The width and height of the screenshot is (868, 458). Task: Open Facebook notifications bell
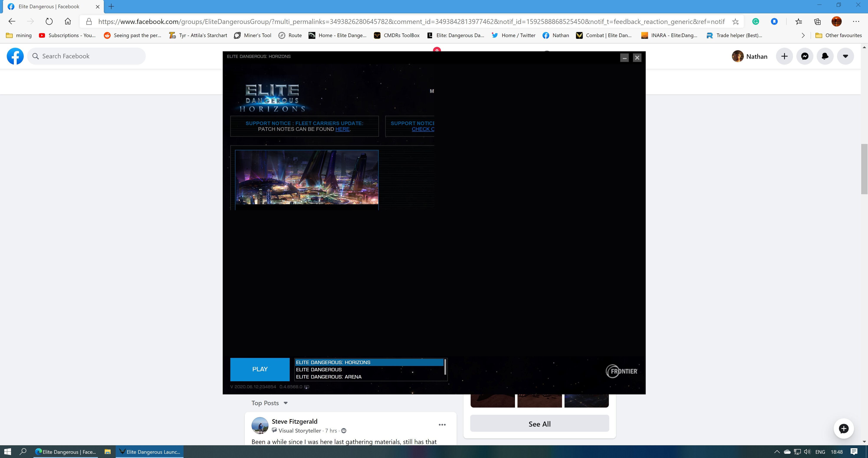(825, 56)
